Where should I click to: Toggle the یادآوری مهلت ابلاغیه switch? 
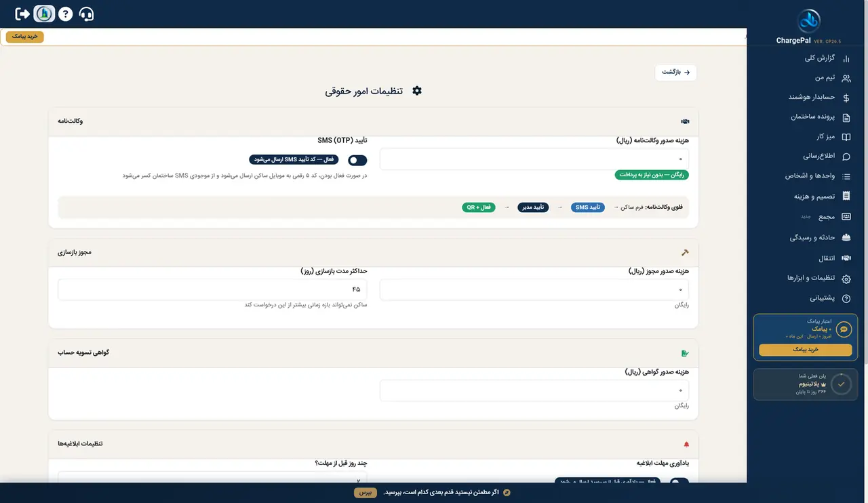tap(679, 482)
